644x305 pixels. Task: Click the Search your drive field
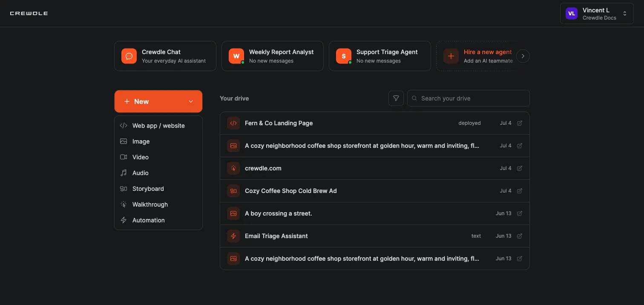pos(469,98)
